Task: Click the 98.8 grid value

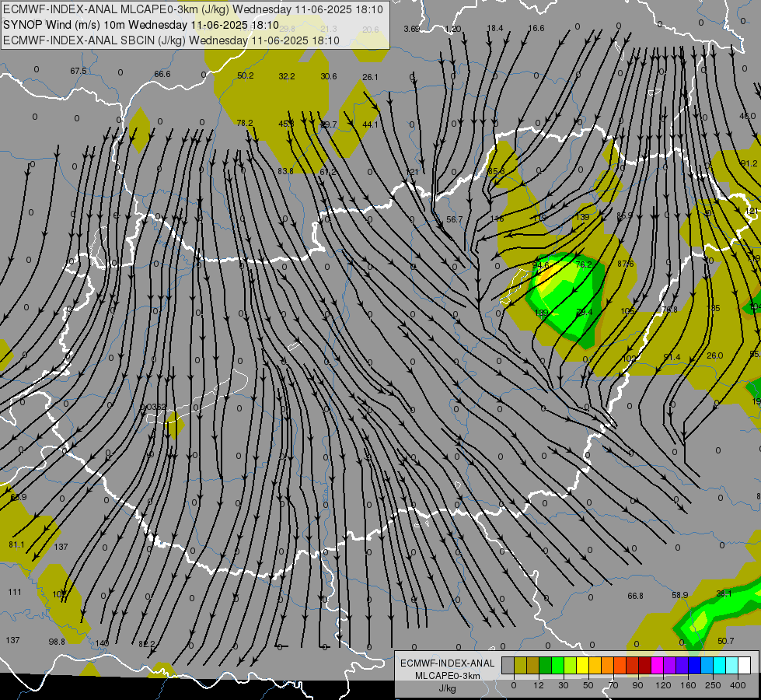Action: tap(57, 642)
